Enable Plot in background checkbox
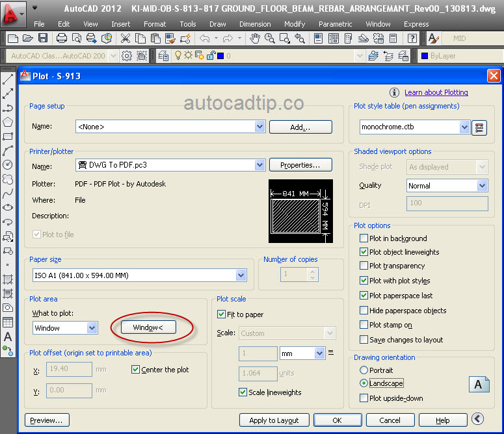 coord(364,238)
